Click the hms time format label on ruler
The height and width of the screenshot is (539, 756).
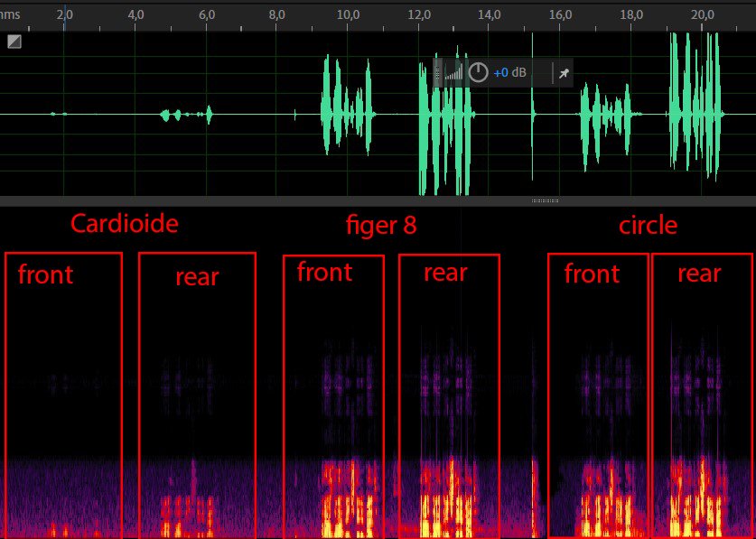coord(9,14)
